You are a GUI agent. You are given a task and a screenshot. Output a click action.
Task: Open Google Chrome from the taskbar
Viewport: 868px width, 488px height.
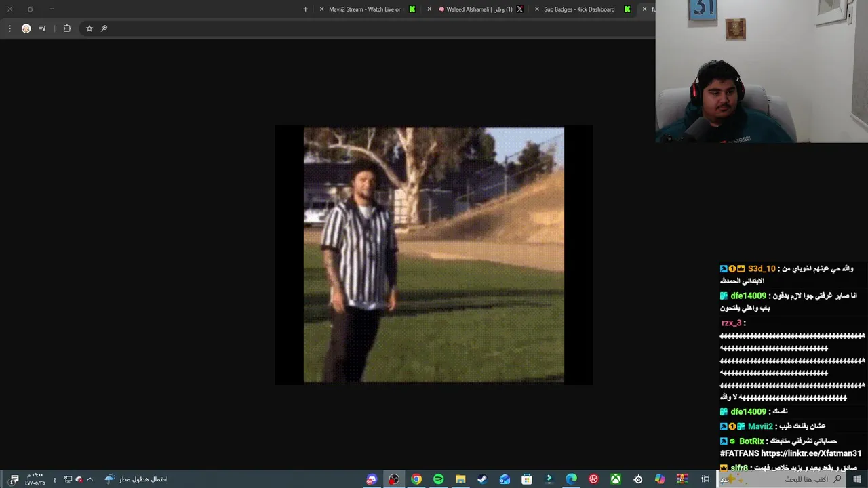[x=416, y=479]
